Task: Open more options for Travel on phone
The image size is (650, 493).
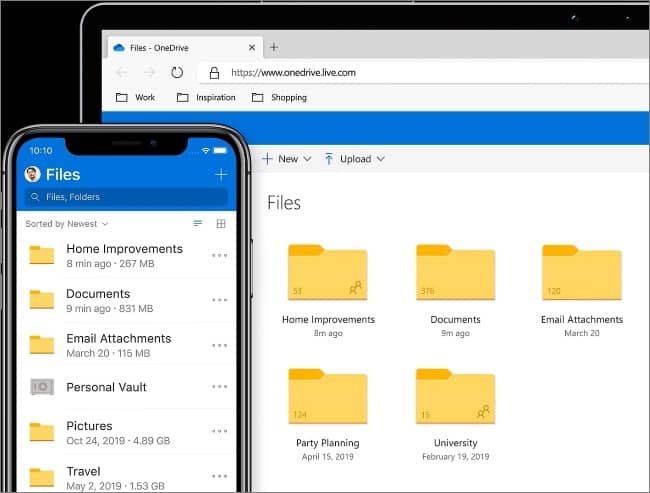Action: 219,476
